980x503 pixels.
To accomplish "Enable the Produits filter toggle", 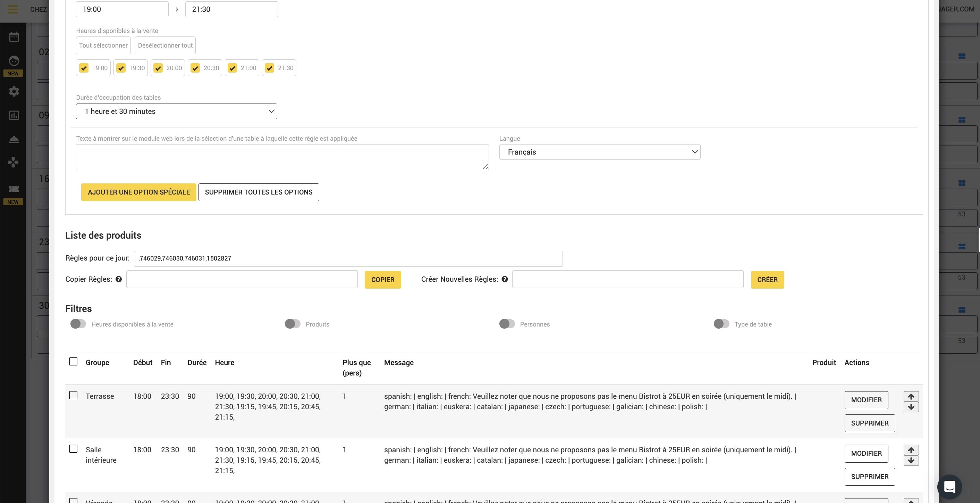I will click(293, 324).
